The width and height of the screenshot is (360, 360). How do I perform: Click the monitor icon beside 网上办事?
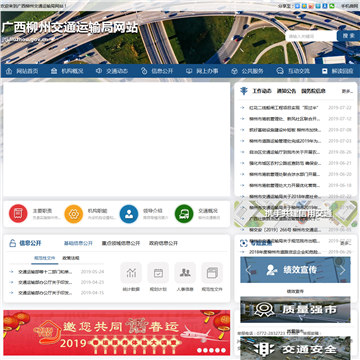pos(189,71)
